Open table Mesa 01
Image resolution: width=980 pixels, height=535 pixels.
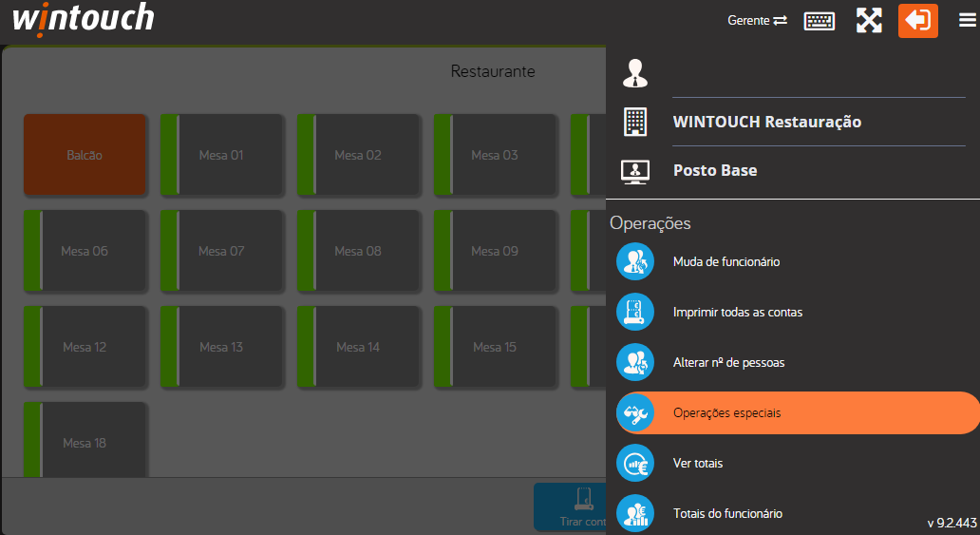(x=221, y=155)
